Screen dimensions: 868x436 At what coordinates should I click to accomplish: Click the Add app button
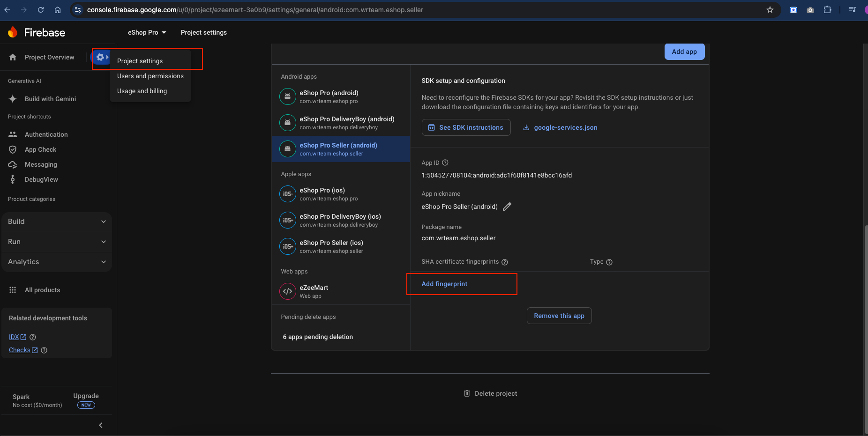pyautogui.click(x=684, y=52)
